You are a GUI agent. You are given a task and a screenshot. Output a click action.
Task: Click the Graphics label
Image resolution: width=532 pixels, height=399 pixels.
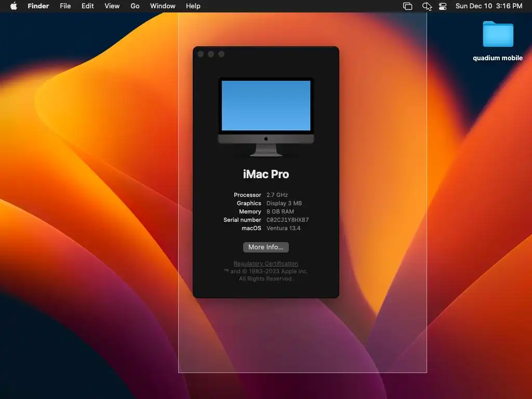point(249,203)
